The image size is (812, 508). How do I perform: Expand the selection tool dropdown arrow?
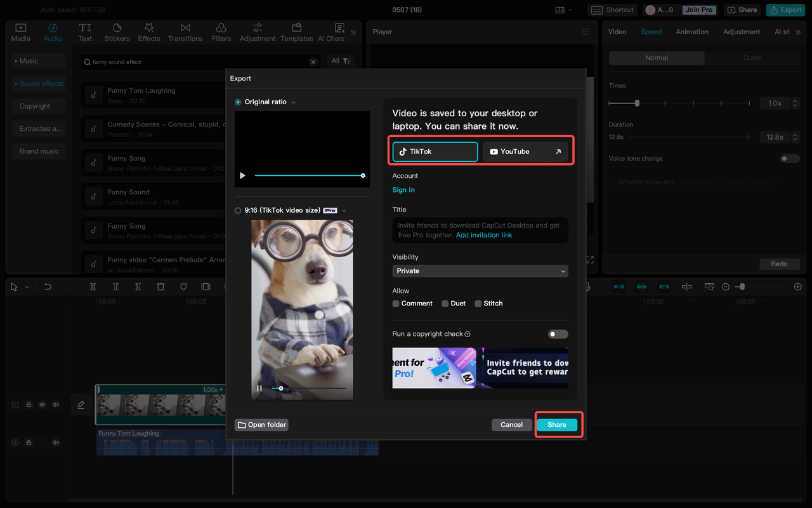click(27, 288)
